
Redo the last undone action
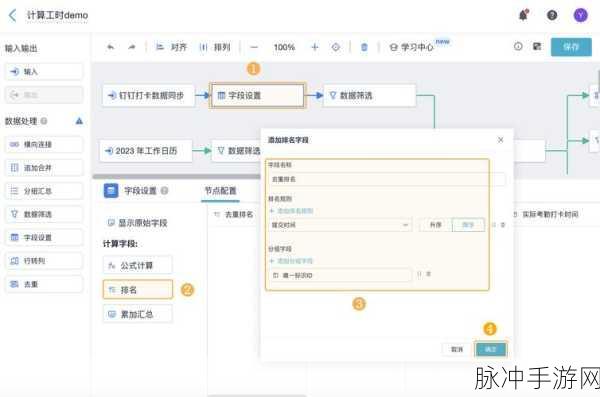coord(132,47)
